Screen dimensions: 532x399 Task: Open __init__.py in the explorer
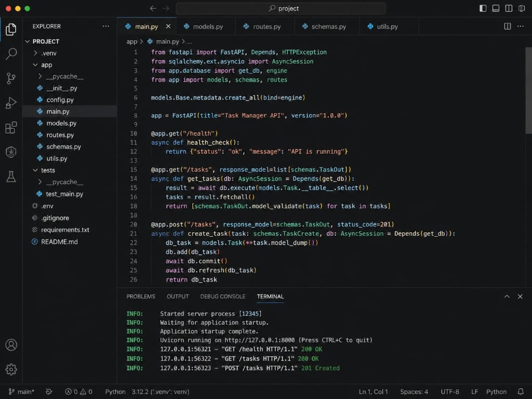coord(70,88)
